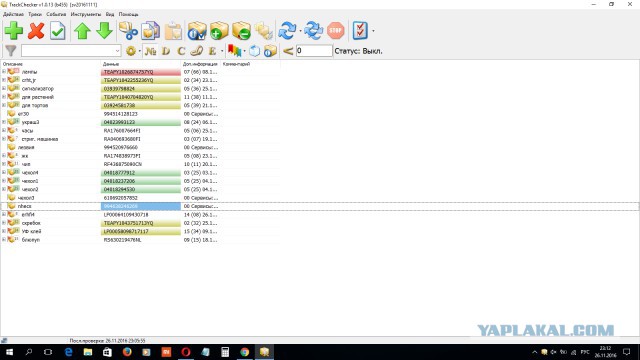This screenshot has width=640, height=360.
Task: Select the red-highlighted tracking number cell
Action: (141, 72)
